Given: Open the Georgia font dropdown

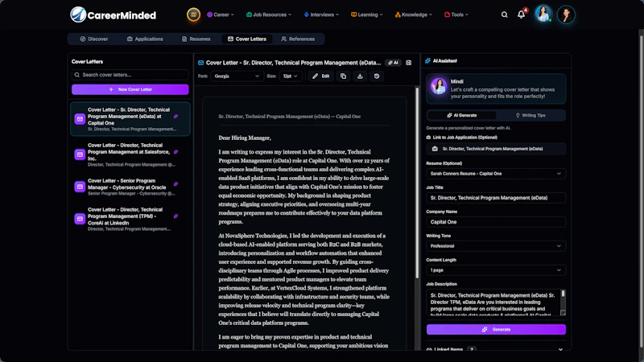Looking at the screenshot, I should (237, 76).
